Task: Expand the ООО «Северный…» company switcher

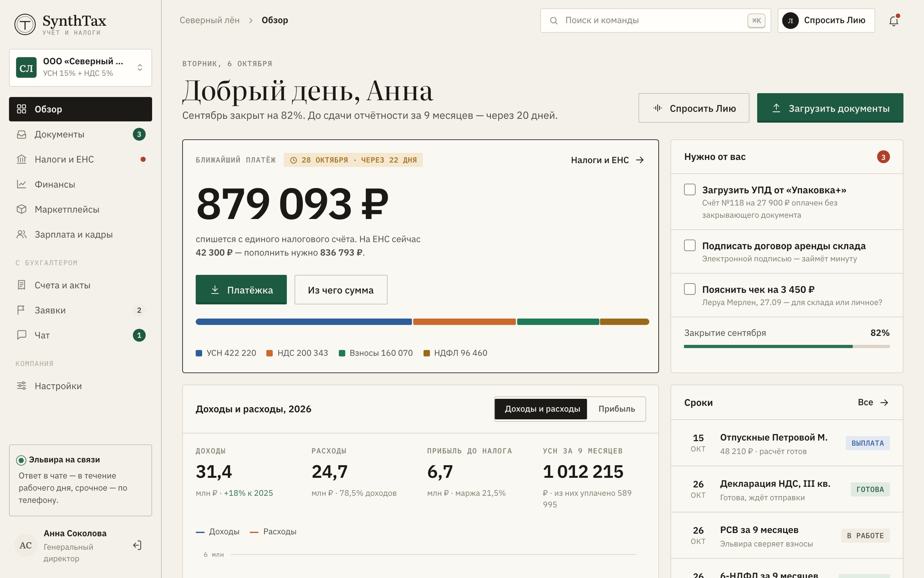Action: click(80, 68)
